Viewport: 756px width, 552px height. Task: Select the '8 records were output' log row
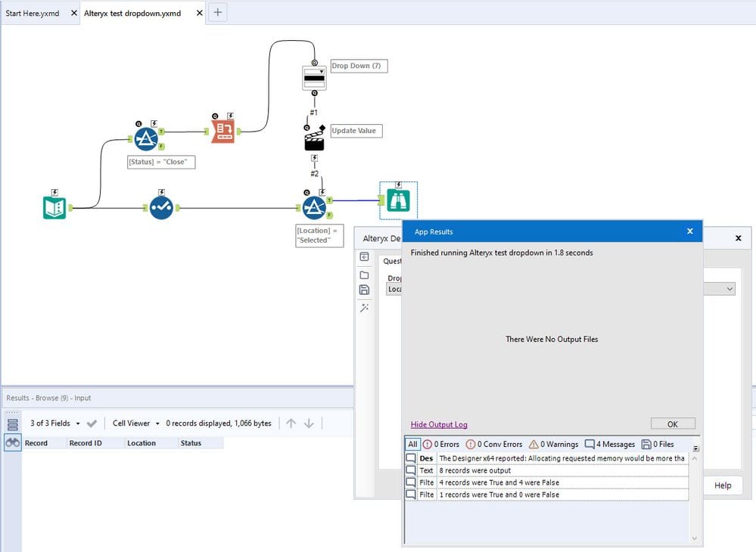pyautogui.click(x=546, y=470)
